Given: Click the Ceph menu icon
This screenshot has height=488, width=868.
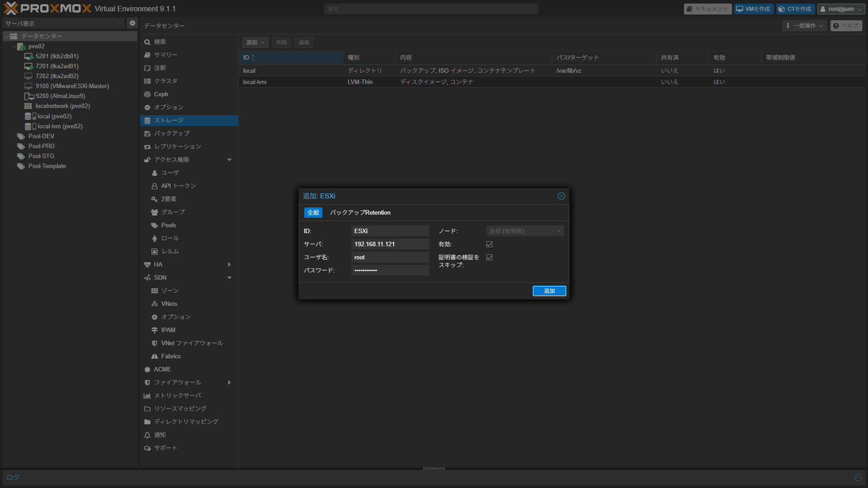Looking at the screenshot, I should point(147,94).
